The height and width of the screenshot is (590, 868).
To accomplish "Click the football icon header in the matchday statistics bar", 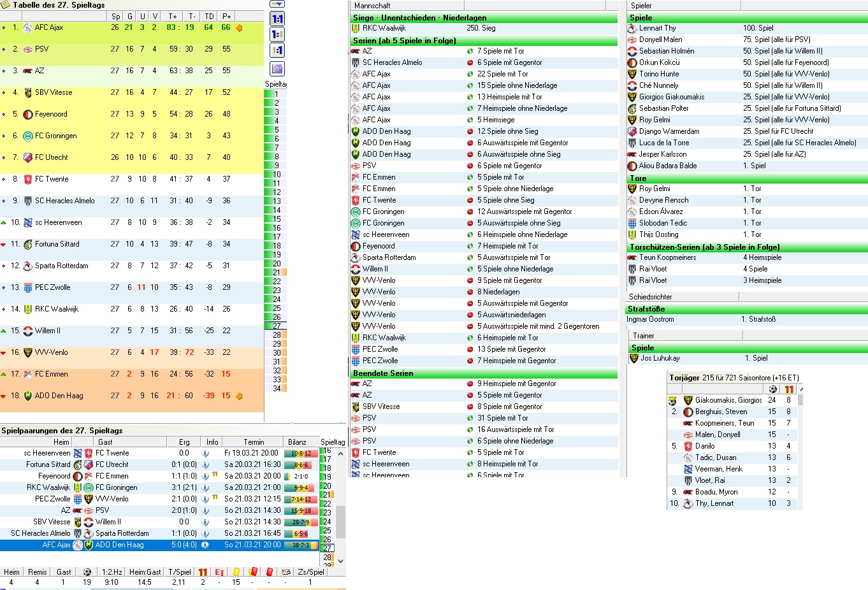I will pyautogui.click(x=87, y=572).
